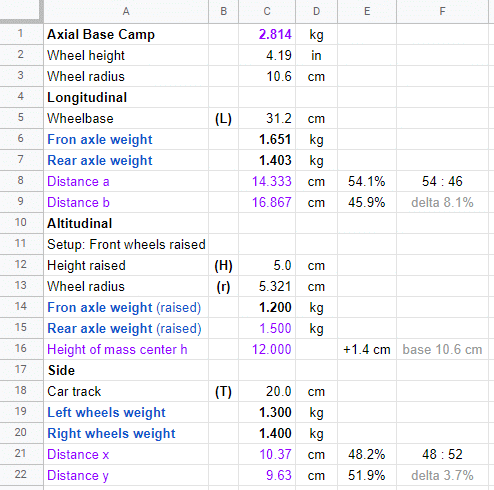The height and width of the screenshot is (490, 494).
Task: Select the delta 8.1% cell
Action: 442,202
